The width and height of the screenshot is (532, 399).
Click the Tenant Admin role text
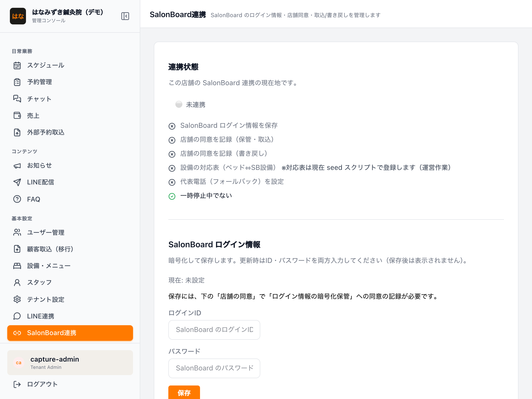[46, 367]
